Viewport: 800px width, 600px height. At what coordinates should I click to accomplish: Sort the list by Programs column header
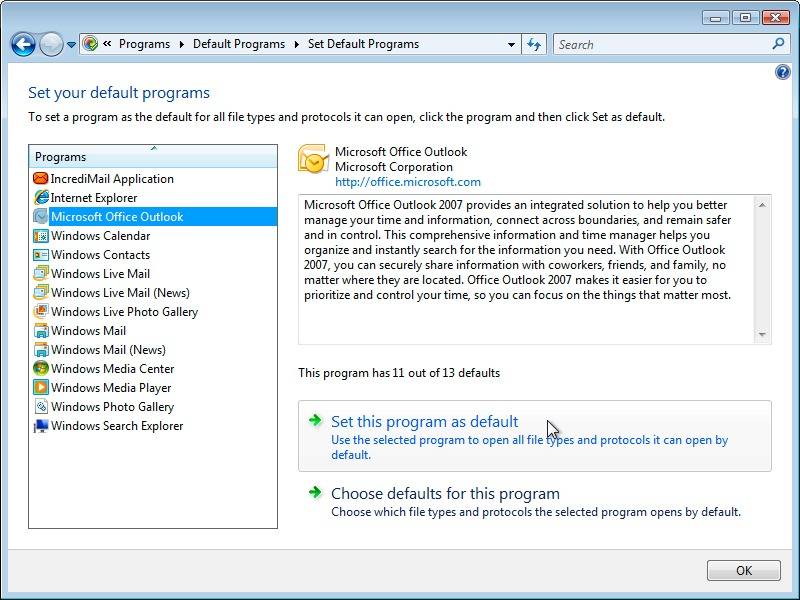[x=153, y=157]
